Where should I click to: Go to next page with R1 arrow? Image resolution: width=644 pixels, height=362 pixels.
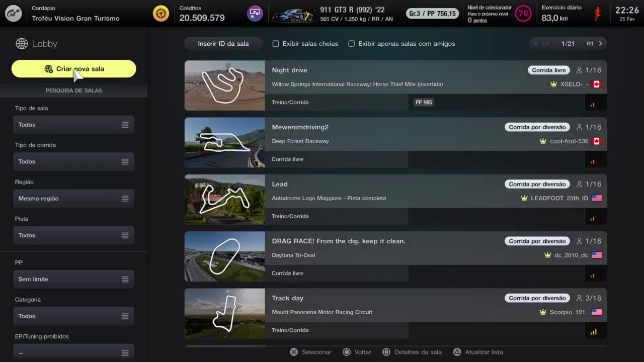coord(600,44)
